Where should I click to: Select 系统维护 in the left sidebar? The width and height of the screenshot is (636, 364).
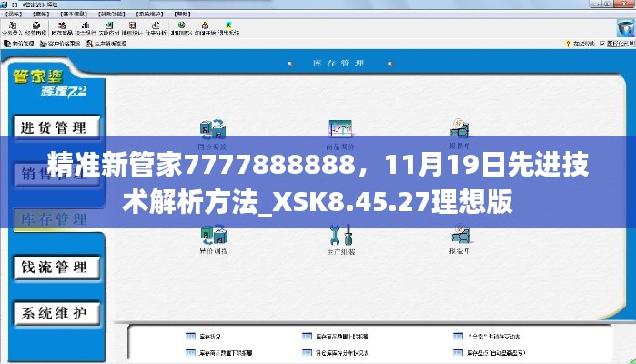[x=56, y=313]
